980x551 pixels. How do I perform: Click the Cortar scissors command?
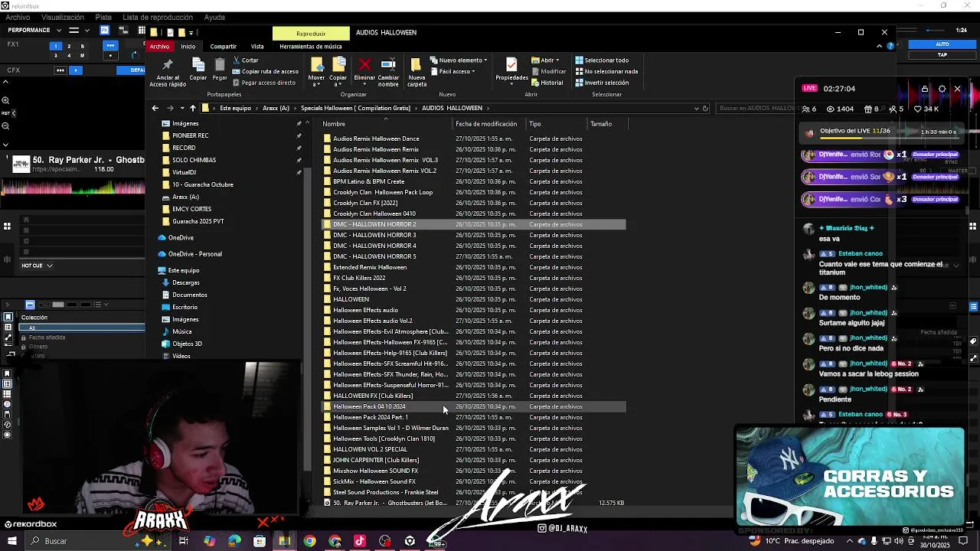tap(246, 60)
